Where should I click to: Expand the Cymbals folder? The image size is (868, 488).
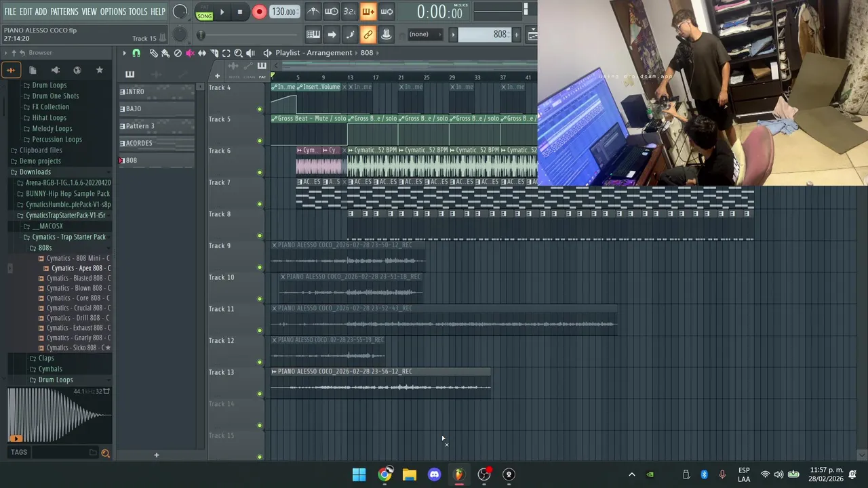(50, 369)
